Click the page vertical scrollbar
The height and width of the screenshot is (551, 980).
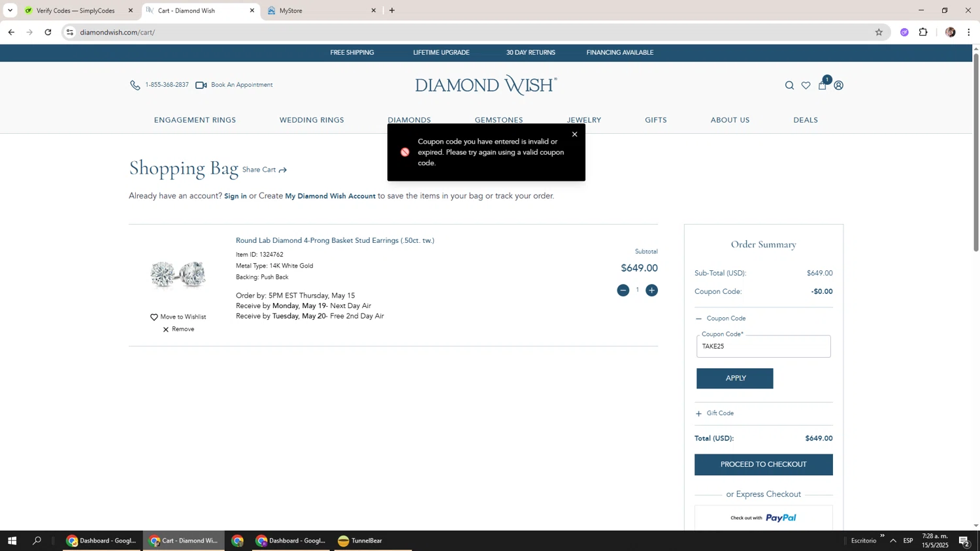click(976, 153)
